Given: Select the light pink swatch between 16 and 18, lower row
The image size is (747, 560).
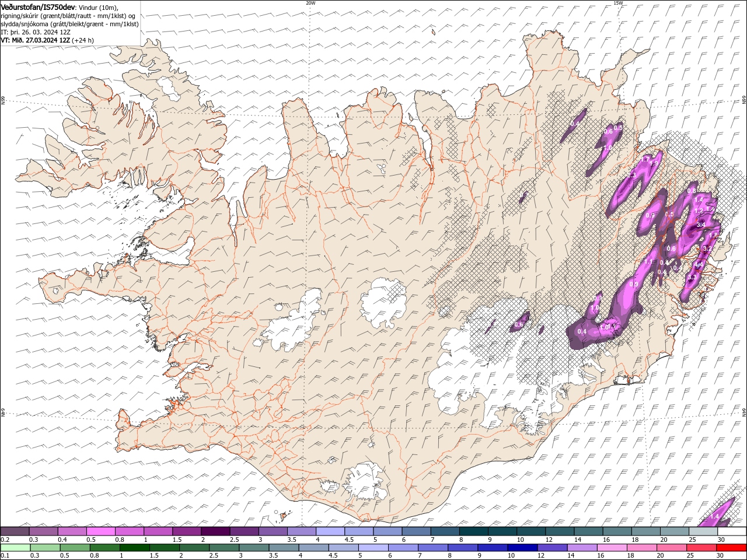Looking at the screenshot, I should coord(611,548).
